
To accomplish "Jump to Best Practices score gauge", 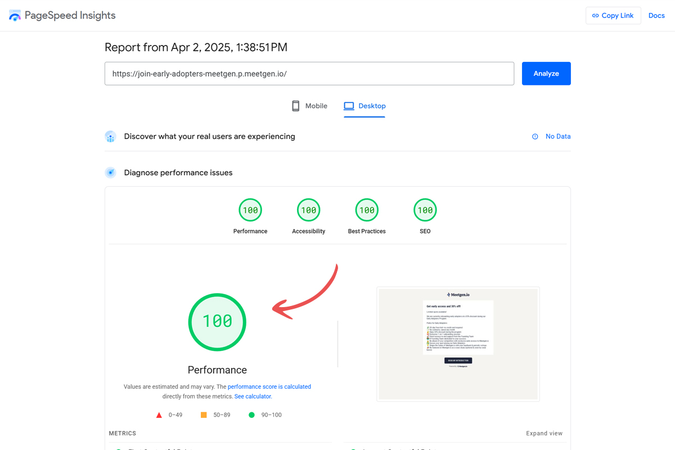I will (367, 210).
